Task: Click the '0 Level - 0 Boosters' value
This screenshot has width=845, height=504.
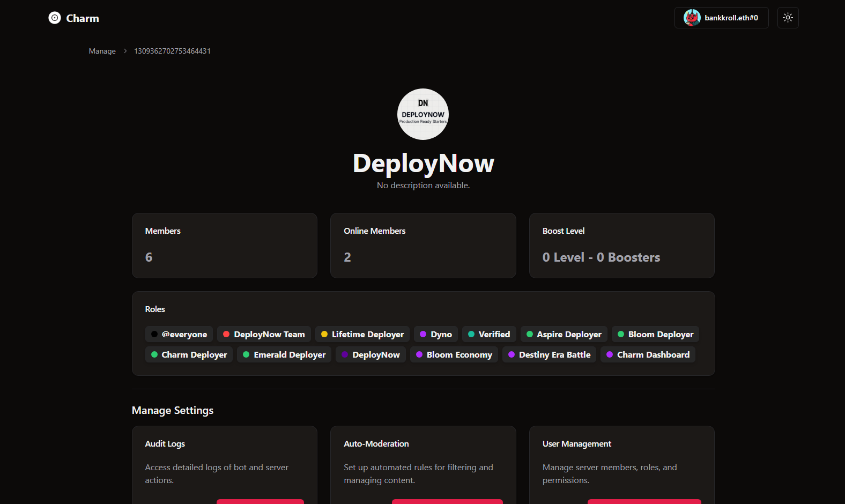Action: tap(601, 257)
